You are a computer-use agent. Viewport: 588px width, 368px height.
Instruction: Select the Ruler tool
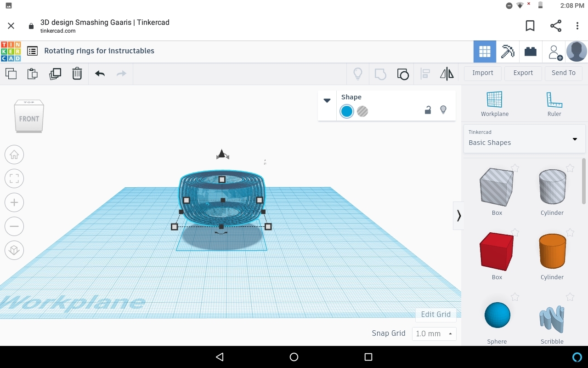tap(554, 103)
